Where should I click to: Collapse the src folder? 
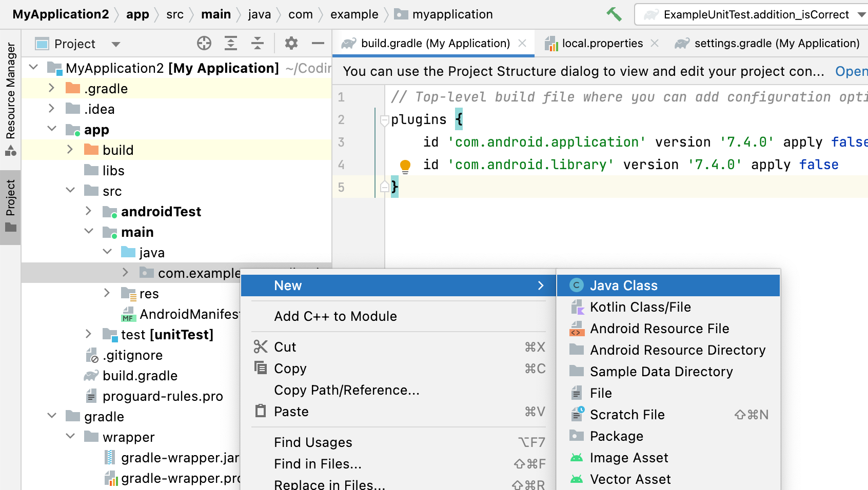point(70,190)
